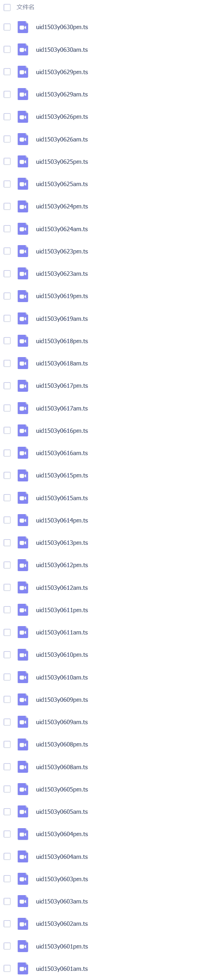The height and width of the screenshot is (980, 198).
Task: Click the video icon for uid1503y0630pm.ts
Action: 23,27
